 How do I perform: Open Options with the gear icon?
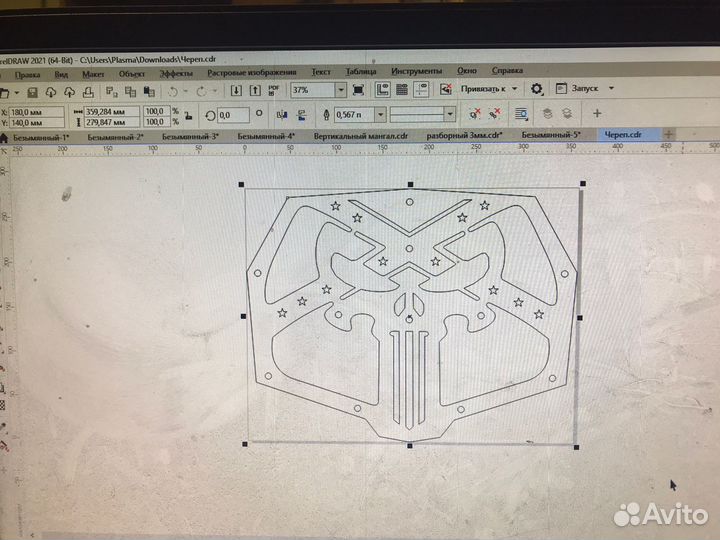click(537, 89)
